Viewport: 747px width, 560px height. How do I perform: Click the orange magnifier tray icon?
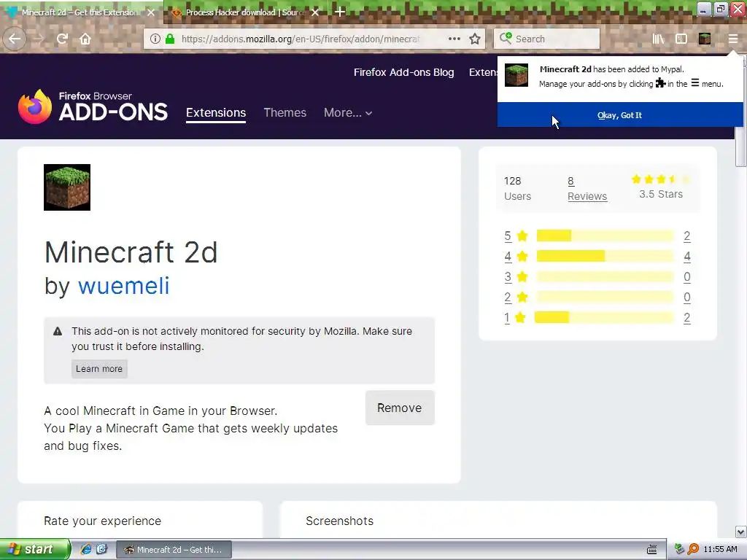[693, 549]
